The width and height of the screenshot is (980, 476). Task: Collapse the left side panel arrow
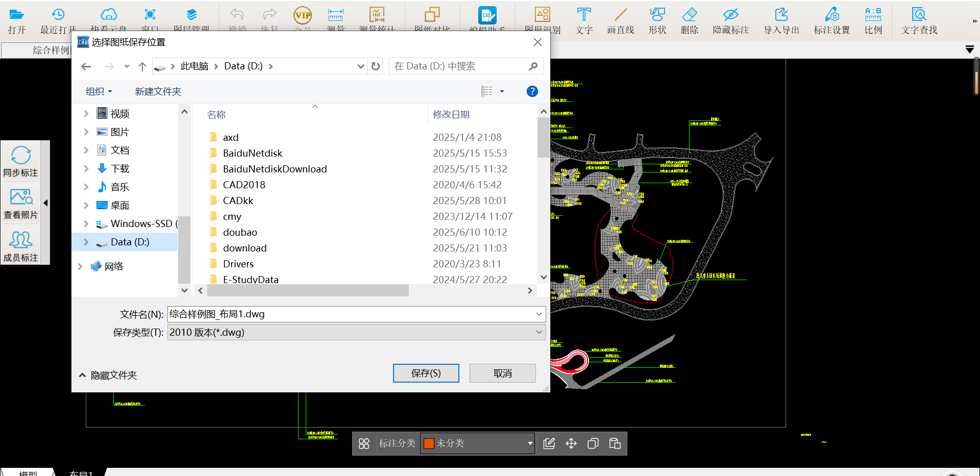[45, 203]
